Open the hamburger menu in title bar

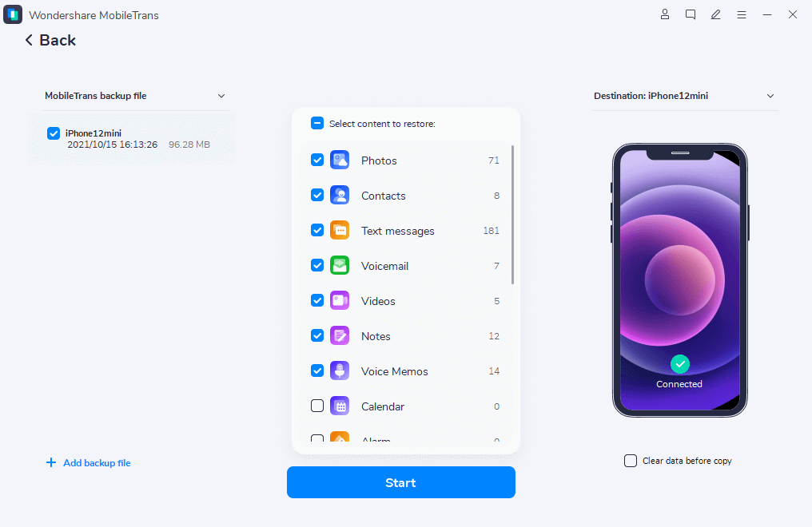pos(742,14)
